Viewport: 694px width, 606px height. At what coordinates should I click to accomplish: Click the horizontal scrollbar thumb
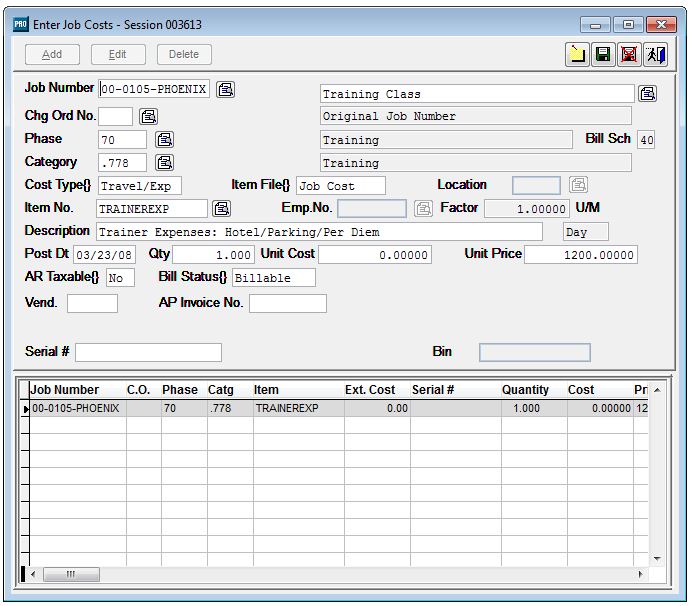click(x=71, y=575)
